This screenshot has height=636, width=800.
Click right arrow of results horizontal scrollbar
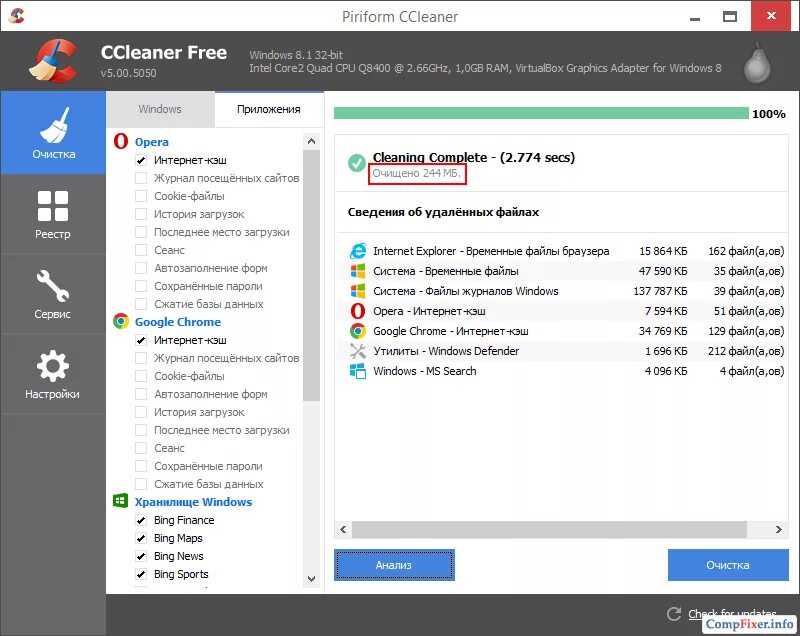(779, 529)
